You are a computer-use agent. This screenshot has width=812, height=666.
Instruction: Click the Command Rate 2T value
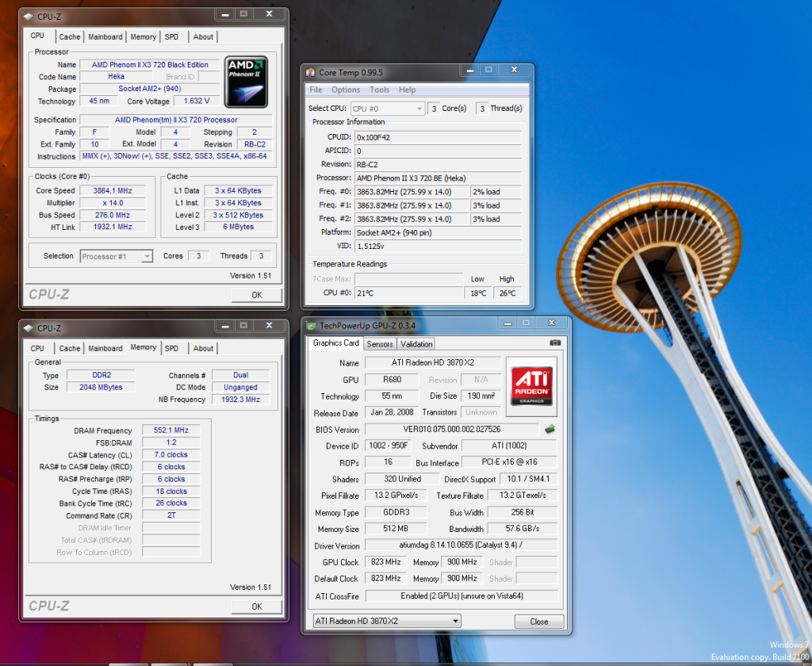point(171,515)
